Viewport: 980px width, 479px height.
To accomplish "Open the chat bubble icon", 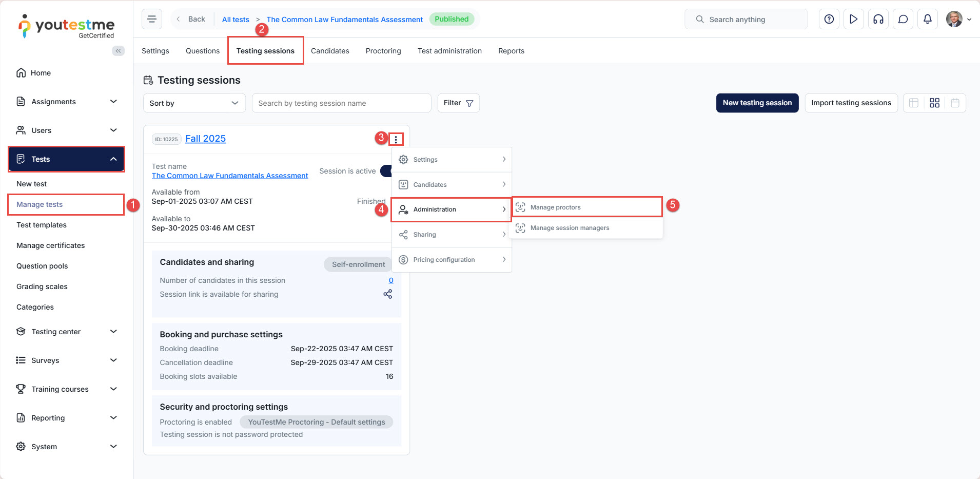I will coord(903,20).
